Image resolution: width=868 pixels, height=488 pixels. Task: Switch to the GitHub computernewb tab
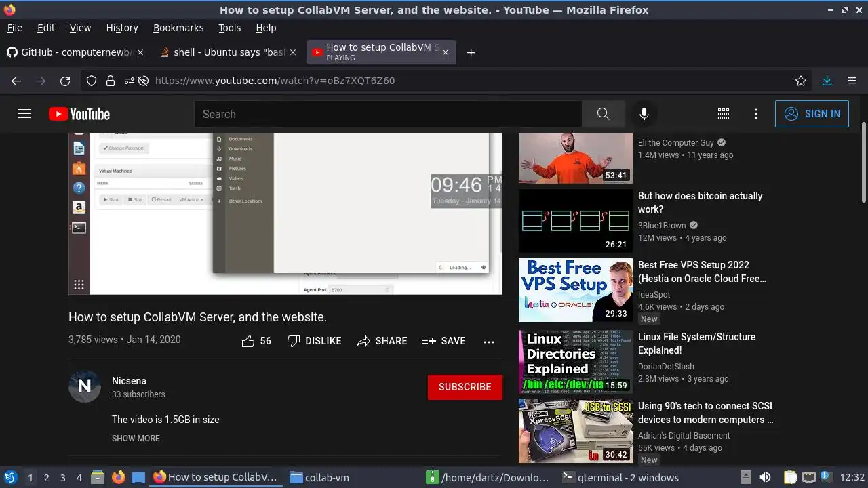click(x=75, y=52)
